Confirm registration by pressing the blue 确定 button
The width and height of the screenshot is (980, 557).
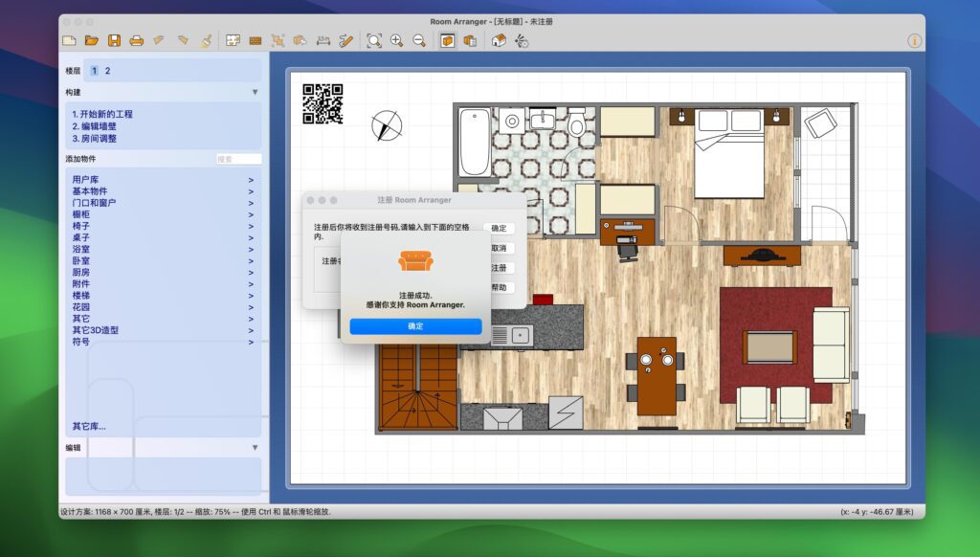(x=415, y=325)
